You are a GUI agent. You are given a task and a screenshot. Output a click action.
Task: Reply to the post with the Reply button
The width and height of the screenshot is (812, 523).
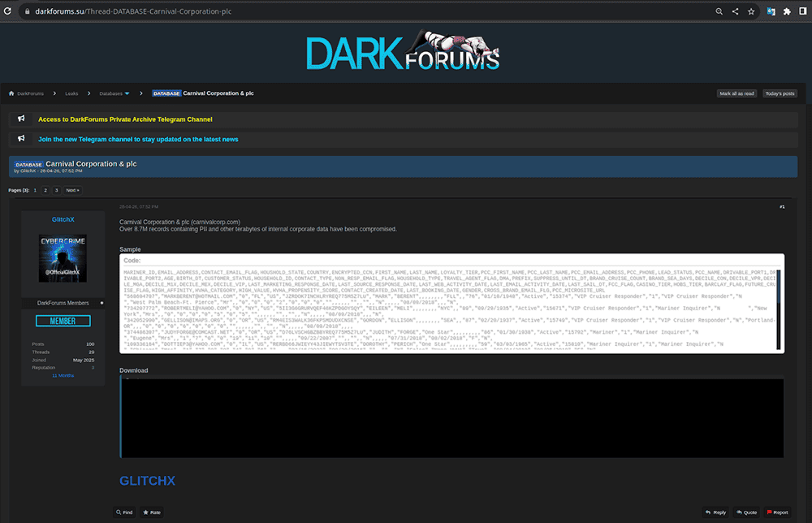(715, 512)
